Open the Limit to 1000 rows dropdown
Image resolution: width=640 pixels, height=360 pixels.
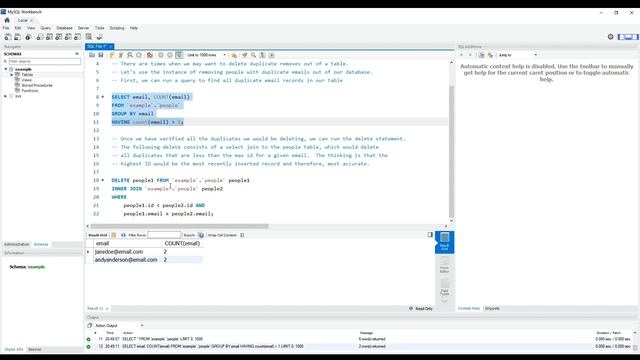coord(206,55)
